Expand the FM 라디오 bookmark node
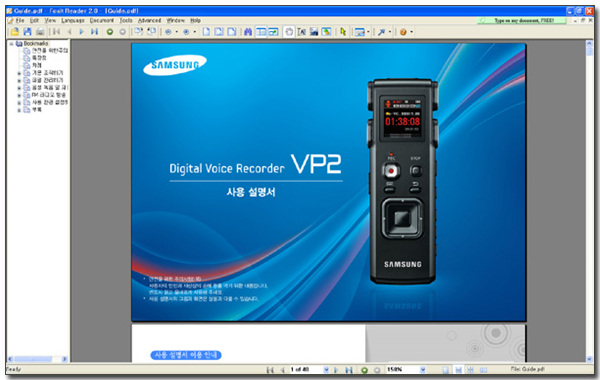600x380 pixels. [x=19, y=95]
